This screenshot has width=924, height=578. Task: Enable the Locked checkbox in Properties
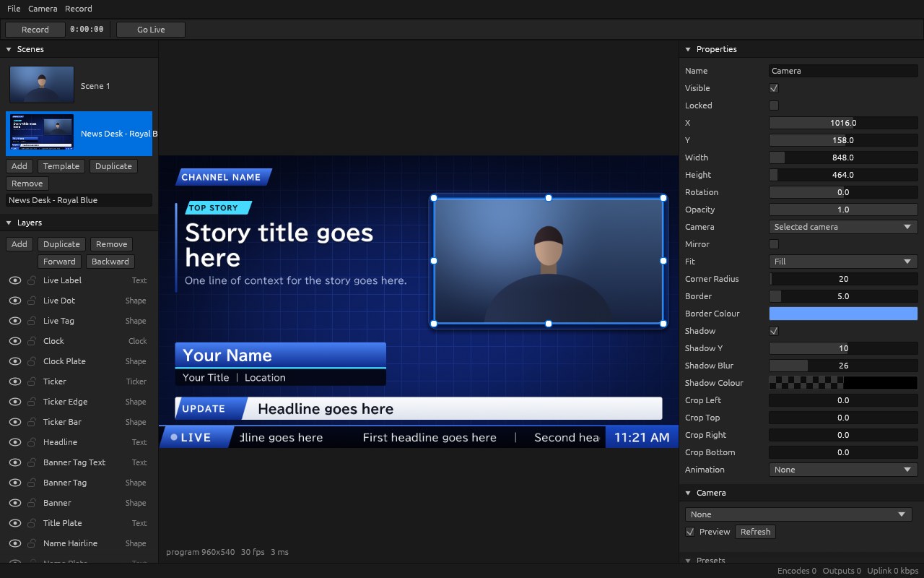point(774,105)
